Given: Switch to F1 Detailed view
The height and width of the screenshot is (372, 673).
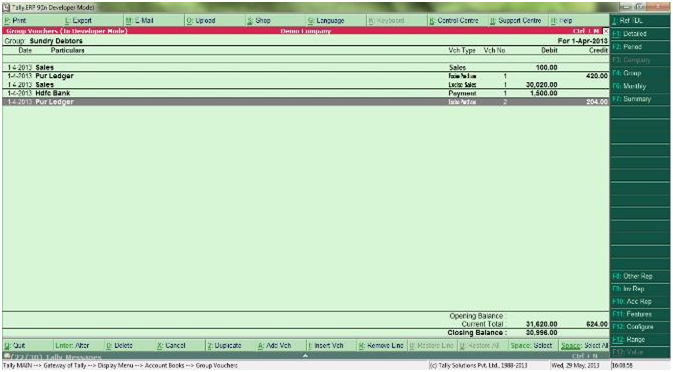Looking at the screenshot, I should [640, 33].
